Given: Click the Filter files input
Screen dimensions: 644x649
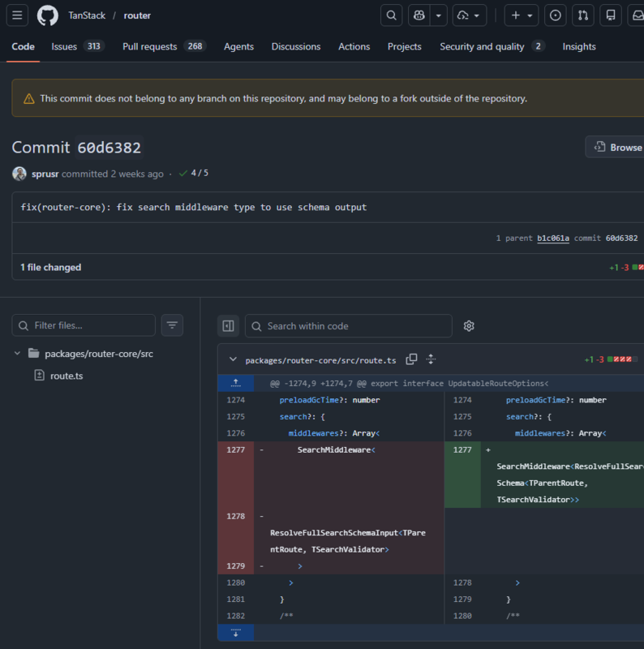Looking at the screenshot, I should pyautogui.click(x=84, y=325).
